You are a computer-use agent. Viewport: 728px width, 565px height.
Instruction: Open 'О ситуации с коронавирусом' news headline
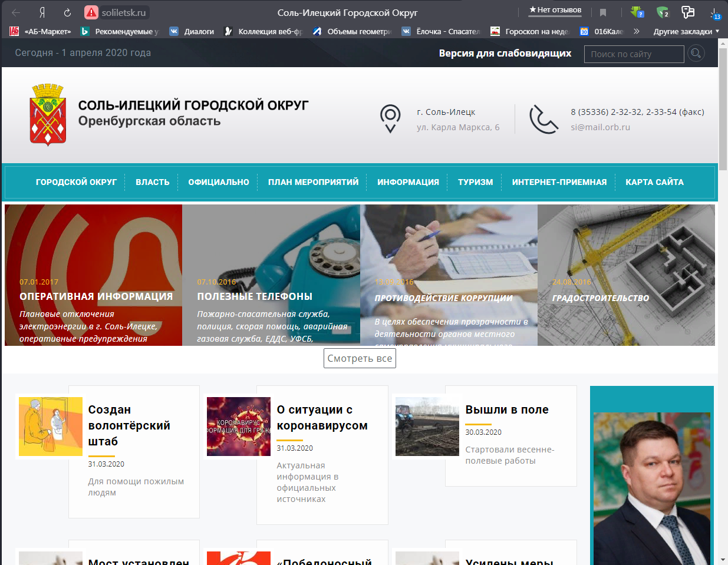click(x=322, y=417)
